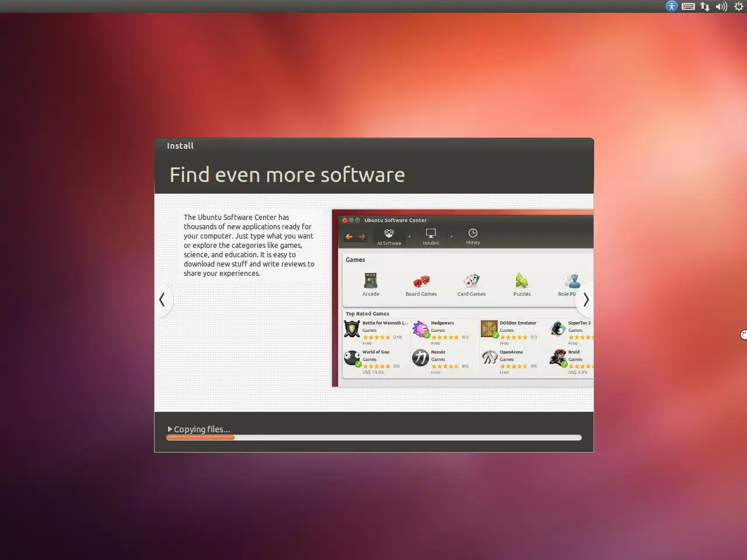Click the World of Goo icon
This screenshot has width=747, height=560.
[x=352, y=358]
